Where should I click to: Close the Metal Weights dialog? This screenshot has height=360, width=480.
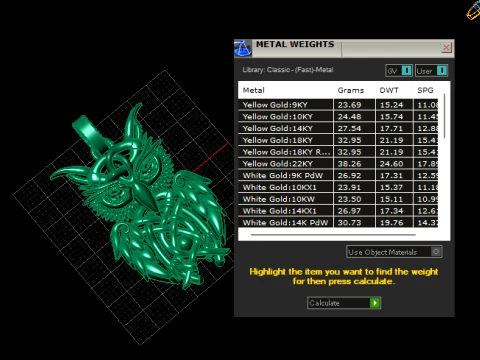tap(446, 48)
